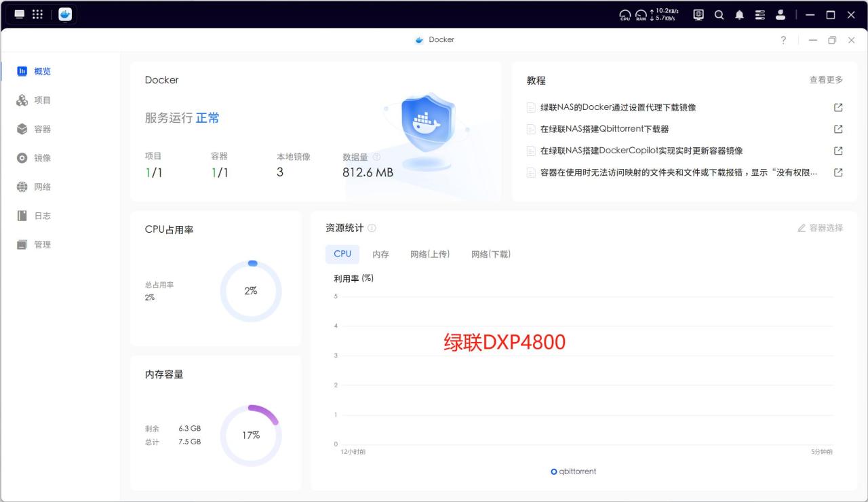Select the 网络(上传) tab

(430, 254)
